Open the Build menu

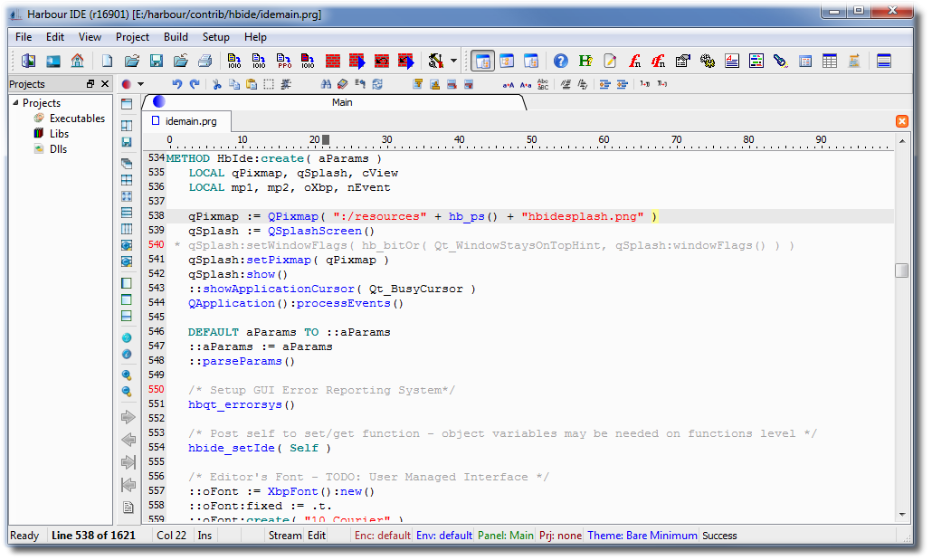tap(176, 37)
